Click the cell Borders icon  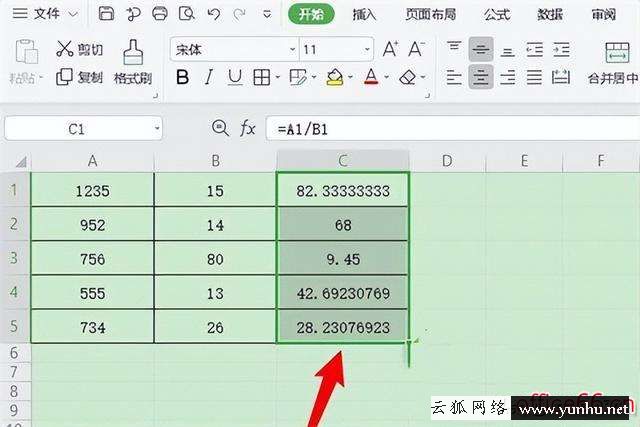pyautogui.click(x=261, y=77)
